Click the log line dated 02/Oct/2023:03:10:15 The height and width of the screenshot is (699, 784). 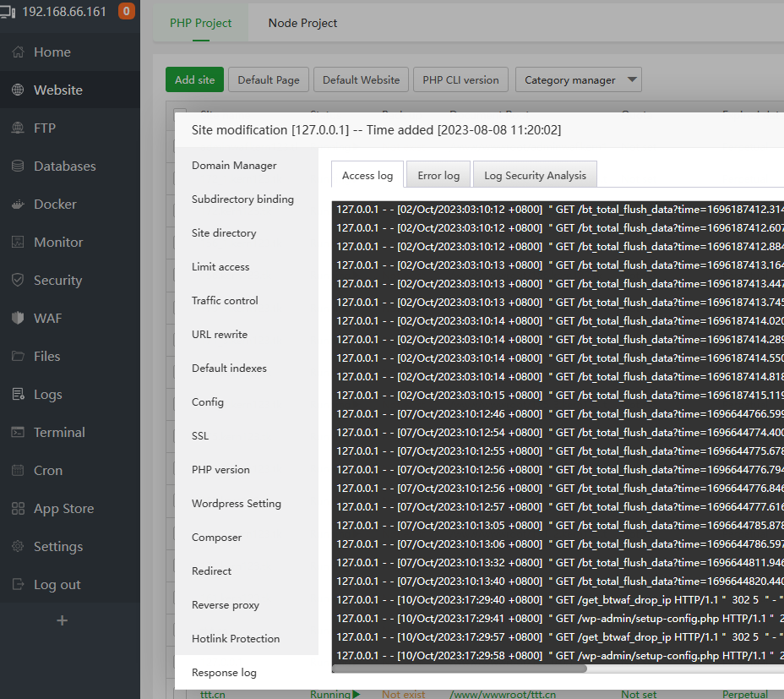[560, 396]
